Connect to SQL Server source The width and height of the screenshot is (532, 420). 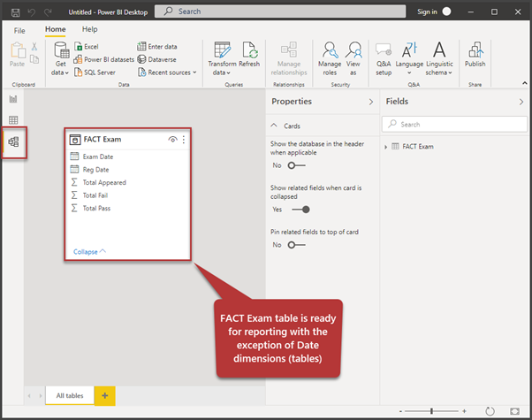pos(95,73)
